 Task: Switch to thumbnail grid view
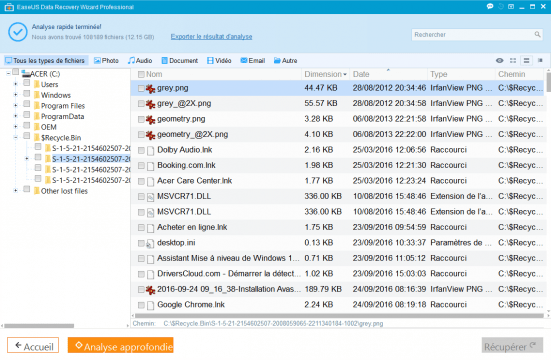tap(513, 60)
